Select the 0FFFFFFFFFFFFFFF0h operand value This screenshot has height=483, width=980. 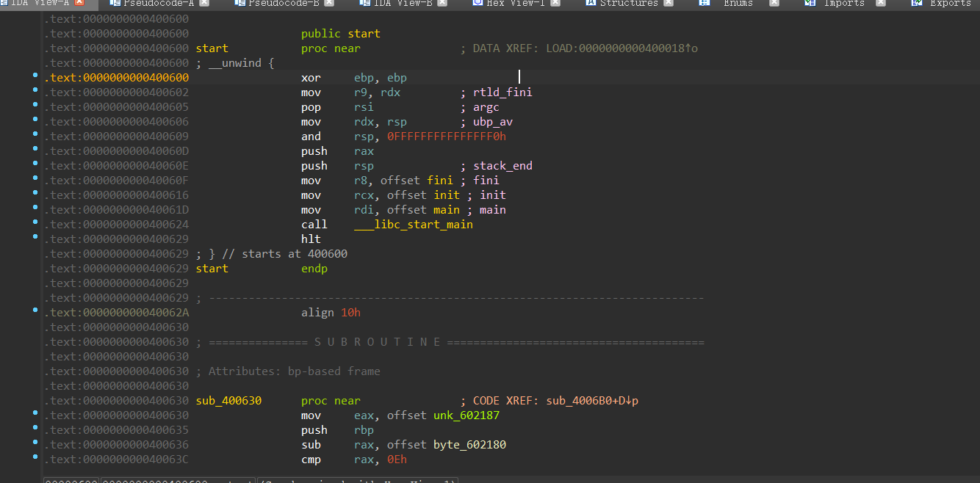click(x=447, y=137)
